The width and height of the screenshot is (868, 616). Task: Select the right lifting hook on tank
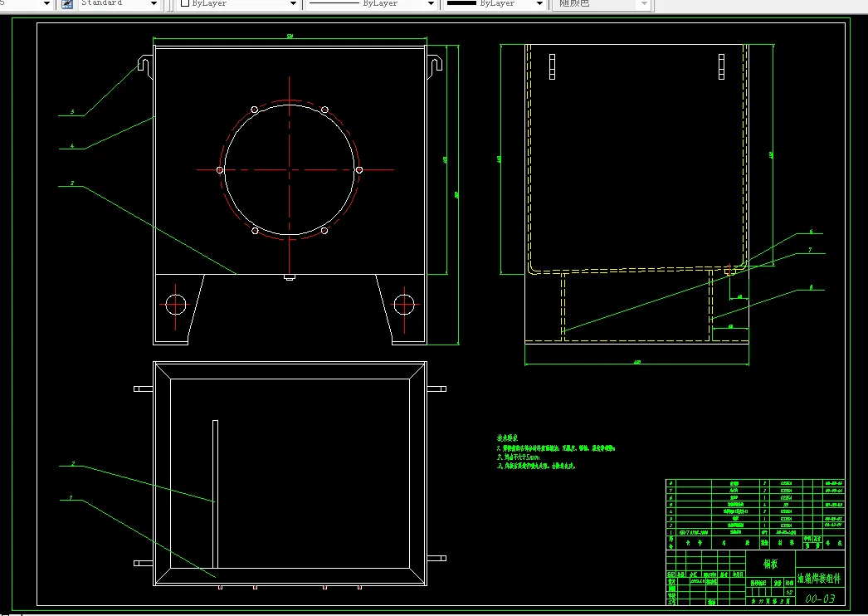[435, 66]
